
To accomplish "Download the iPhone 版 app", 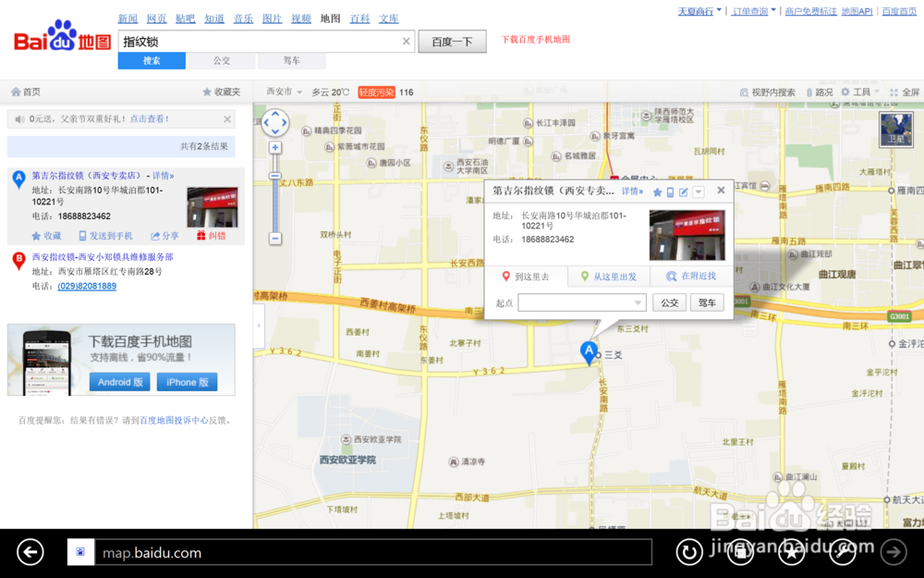I will (x=187, y=382).
